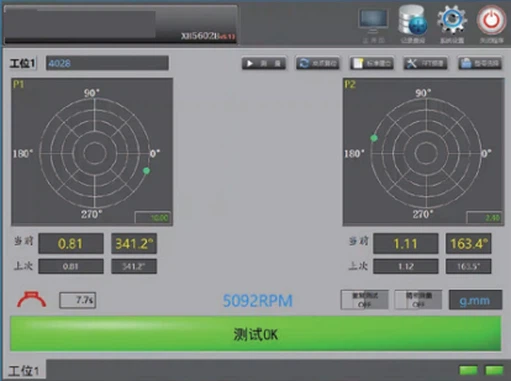Click the red rotor clamp icon
This screenshot has height=381, width=511.
32,299
